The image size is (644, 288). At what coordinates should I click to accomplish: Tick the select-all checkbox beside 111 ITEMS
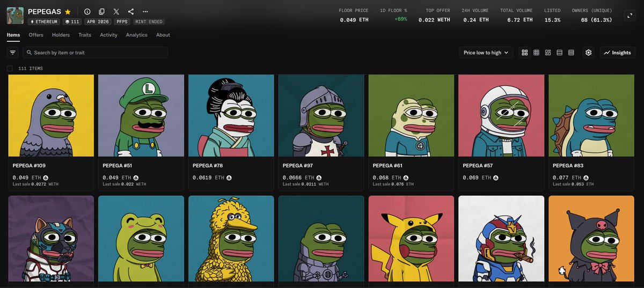coord(10,69)
